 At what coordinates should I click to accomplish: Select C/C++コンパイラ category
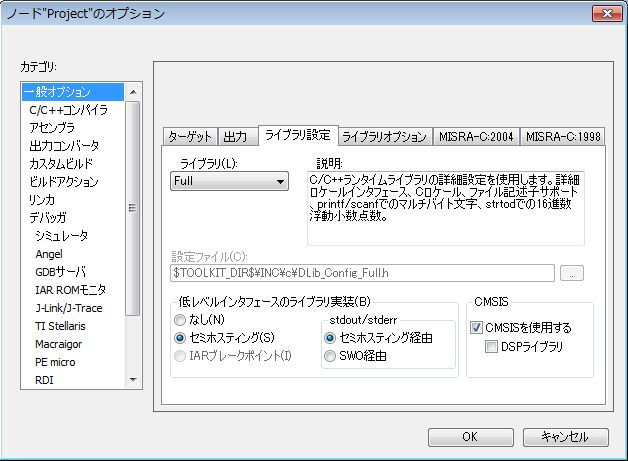pyautogui.click(x=68, y=110)
